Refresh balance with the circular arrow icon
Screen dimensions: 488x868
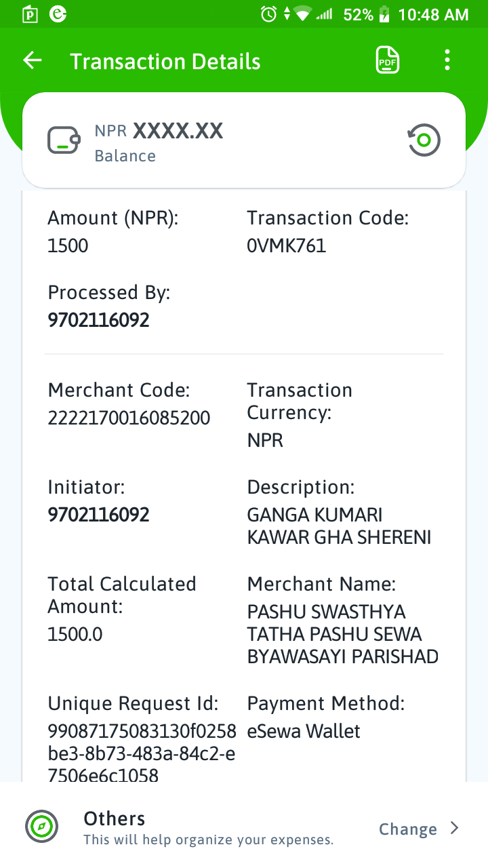(x=424, y=140)
